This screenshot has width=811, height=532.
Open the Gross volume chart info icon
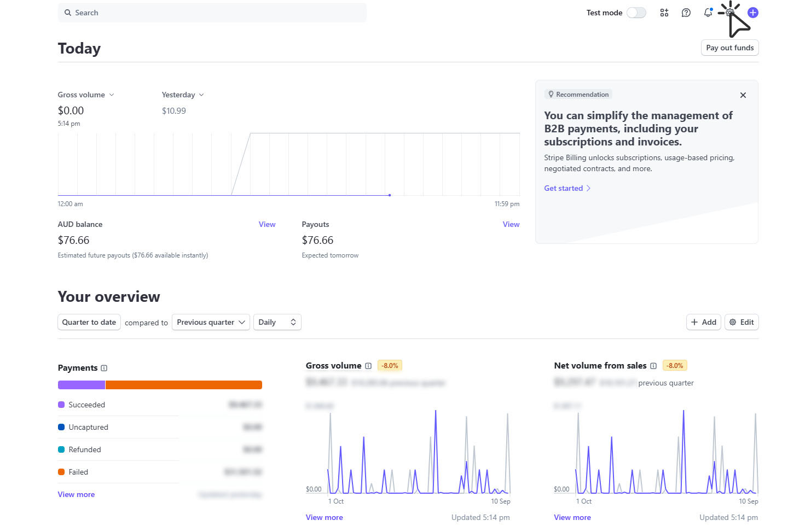[368, 366]
